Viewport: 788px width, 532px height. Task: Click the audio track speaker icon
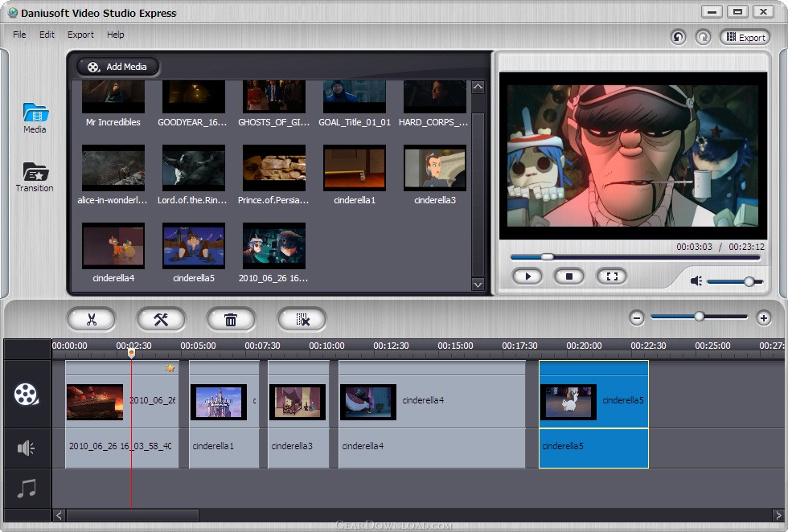coord(26,448)
